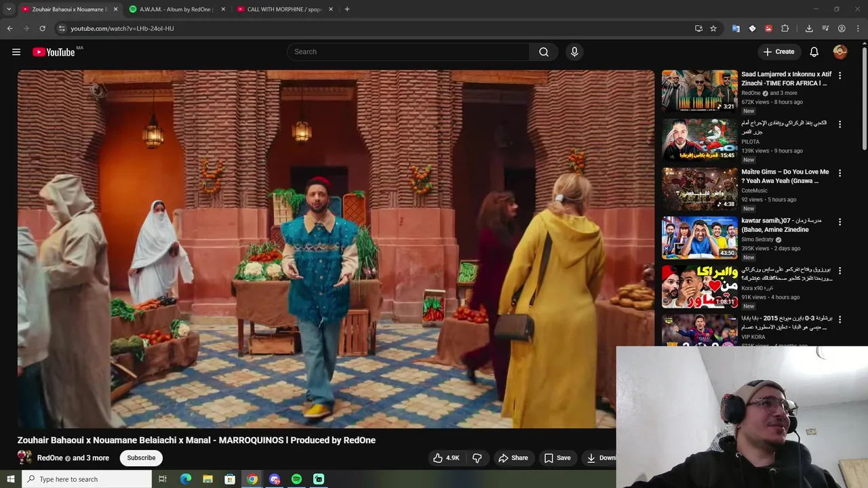The height and width of the screenshot is (488, 868).
Task: Open options for the Maître Gims video
Action: pos(840,174)
